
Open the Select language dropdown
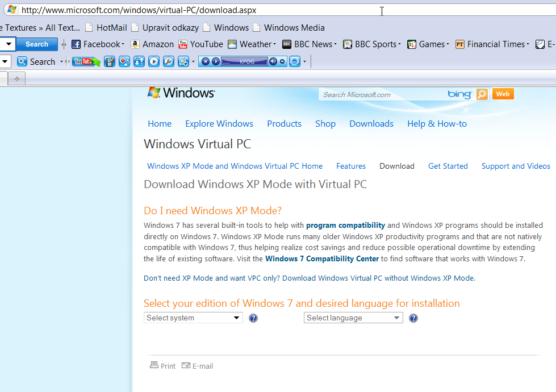353,318
